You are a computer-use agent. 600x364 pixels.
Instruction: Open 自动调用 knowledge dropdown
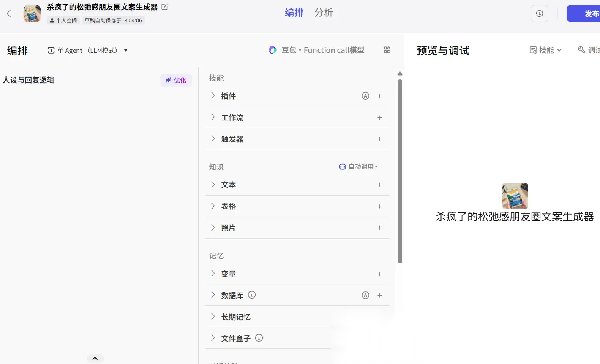point(359,166)
